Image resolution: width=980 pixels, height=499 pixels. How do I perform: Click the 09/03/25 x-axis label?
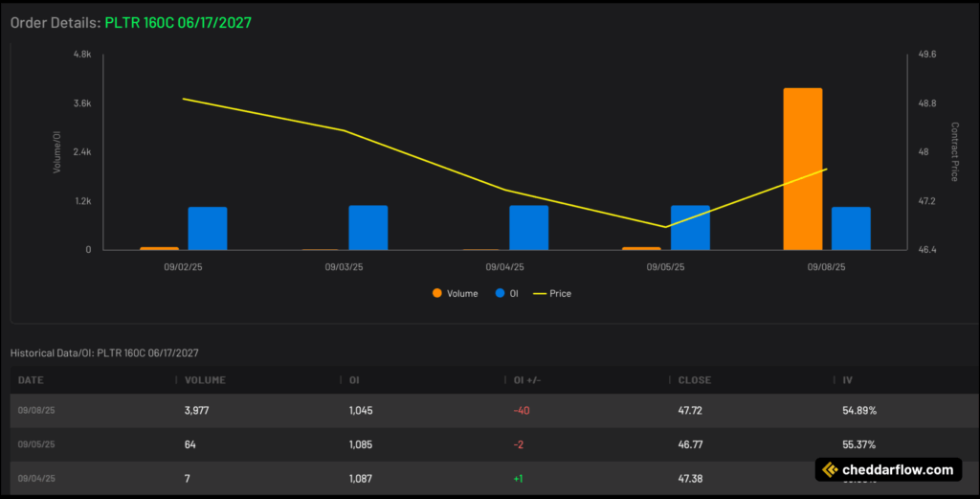[x=344, y=267]
